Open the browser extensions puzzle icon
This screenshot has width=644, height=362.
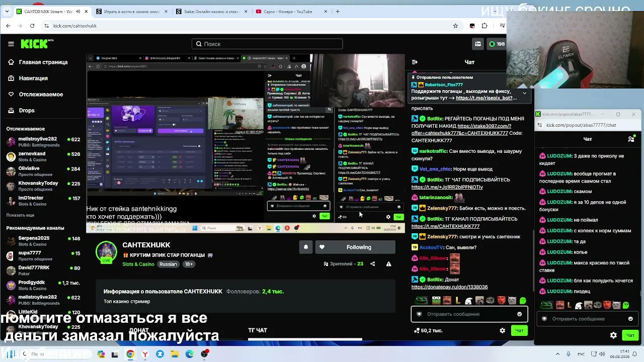[485, 26]
